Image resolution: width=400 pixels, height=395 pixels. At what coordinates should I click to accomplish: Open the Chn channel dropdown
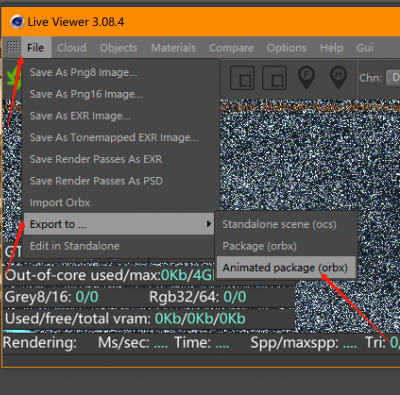pos(393,78)
